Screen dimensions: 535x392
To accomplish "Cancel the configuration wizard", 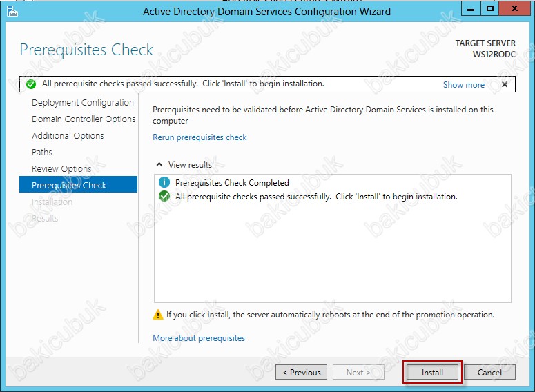I will pos(489,372).
